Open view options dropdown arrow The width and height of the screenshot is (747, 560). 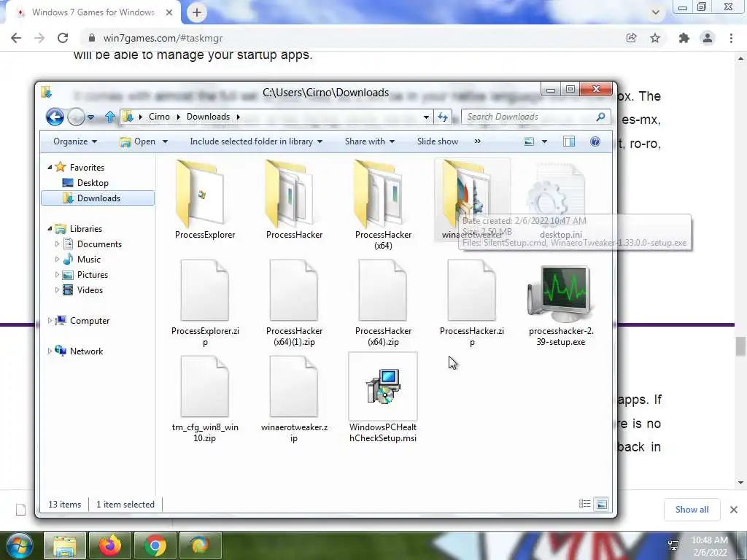point(544,141)
